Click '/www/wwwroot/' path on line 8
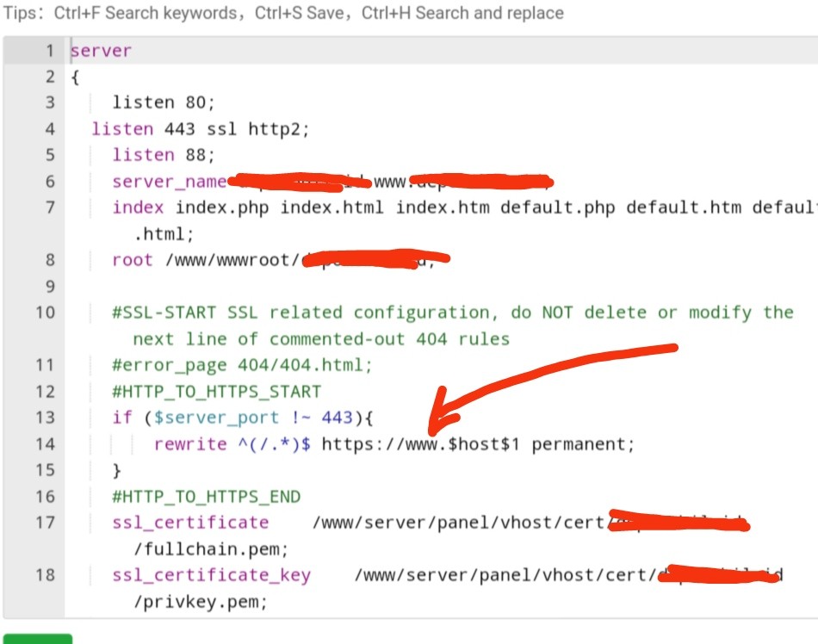 [x=232, y=260]
